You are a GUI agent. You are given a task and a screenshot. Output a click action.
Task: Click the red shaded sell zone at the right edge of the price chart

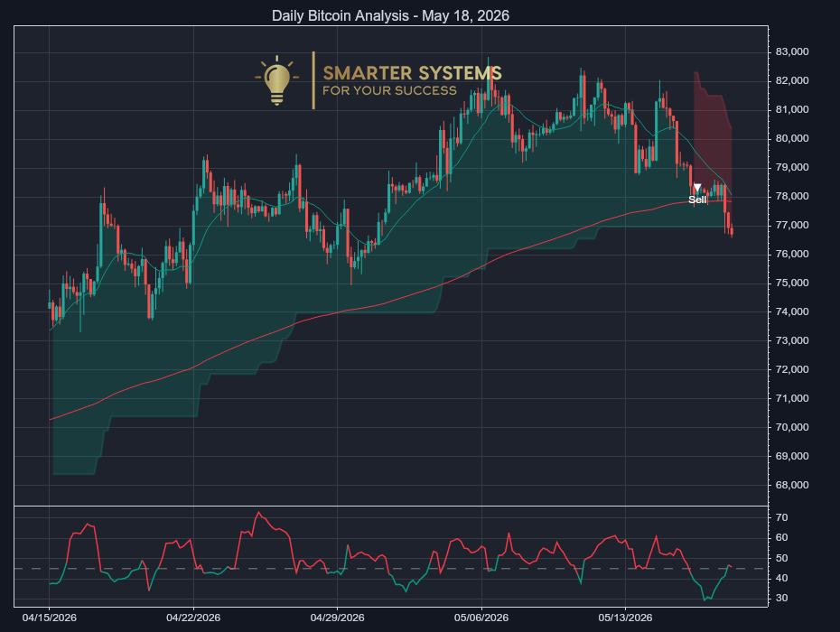tap(713, 134)
